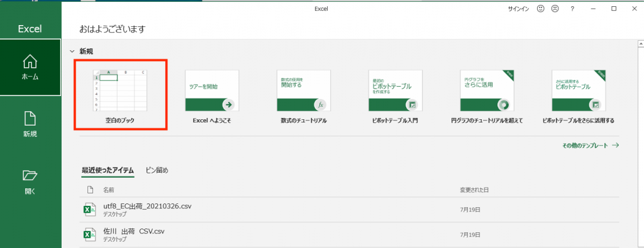Open recent file 佐川 出荷 CSV.csv
644x248 pixels.
pyautogui.click(x=350, y=234)
